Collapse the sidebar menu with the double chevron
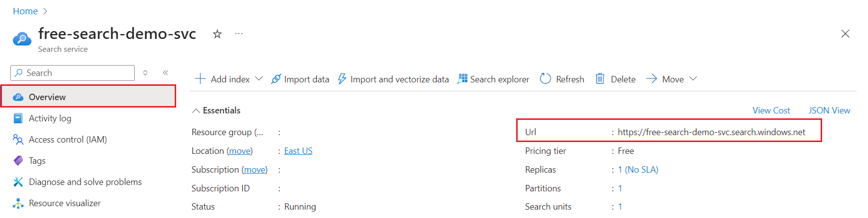The image size is (868, 218). 166,73
